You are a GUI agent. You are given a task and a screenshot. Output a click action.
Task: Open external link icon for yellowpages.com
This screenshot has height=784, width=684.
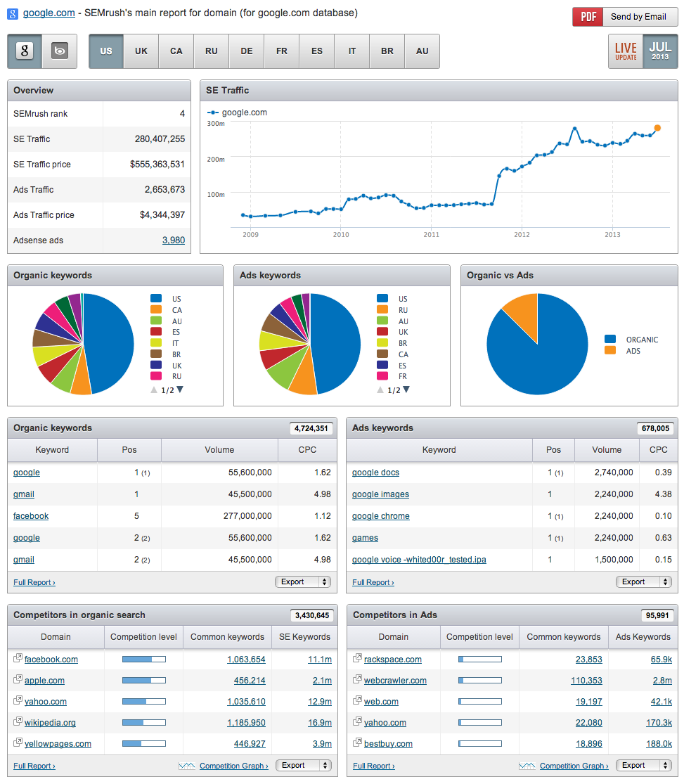pos(18,743)
